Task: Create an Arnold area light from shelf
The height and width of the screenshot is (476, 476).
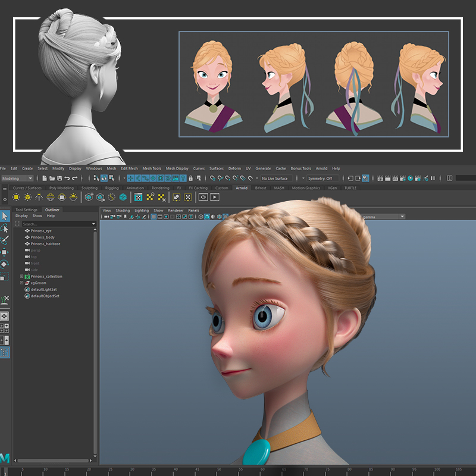Action: coord(16,198)
